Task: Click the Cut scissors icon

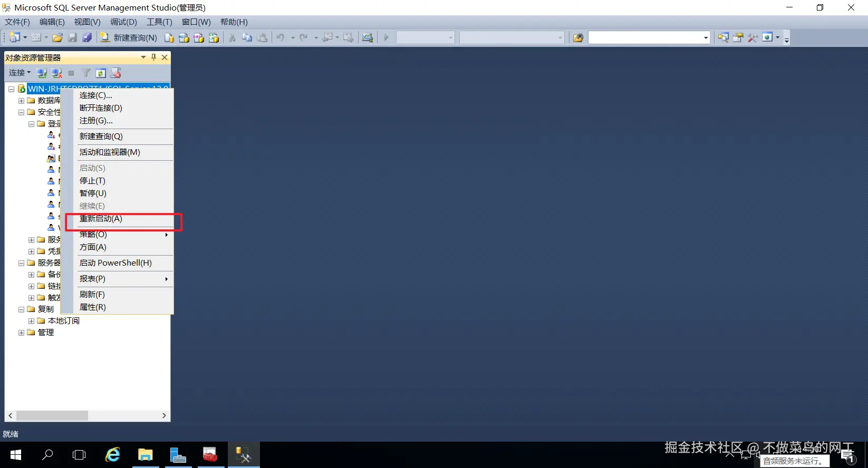Action: (232, 37)
